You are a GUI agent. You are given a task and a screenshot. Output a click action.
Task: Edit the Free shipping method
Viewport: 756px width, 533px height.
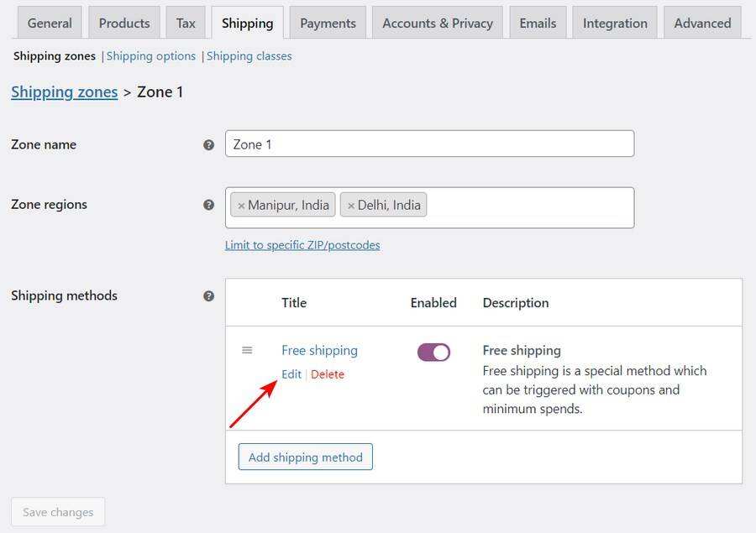pyautogui.click(x=291, y=374)
